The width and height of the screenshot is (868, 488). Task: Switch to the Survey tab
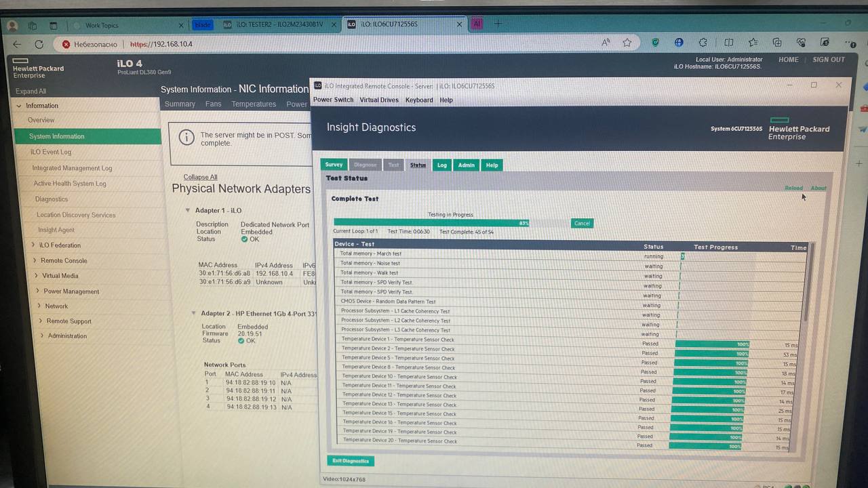[x=334, y=165]
